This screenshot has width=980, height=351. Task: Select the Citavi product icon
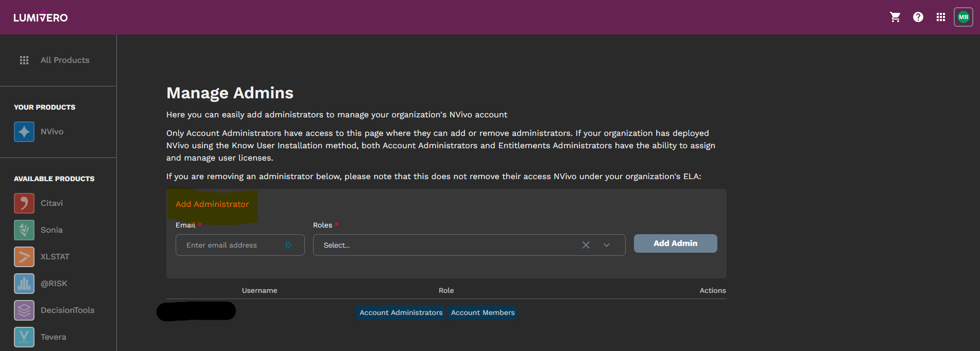click(24, 203)
